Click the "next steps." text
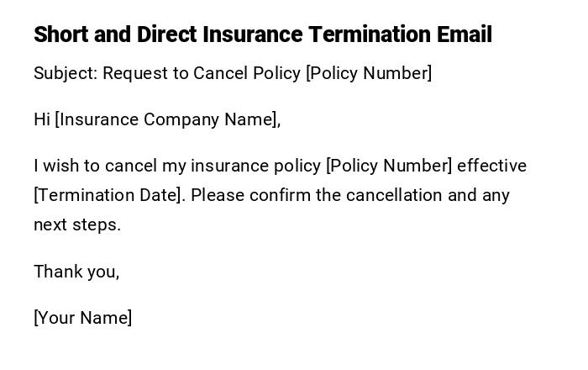The image size is (588, 370). pyautogui.click(x=77, y=225)
